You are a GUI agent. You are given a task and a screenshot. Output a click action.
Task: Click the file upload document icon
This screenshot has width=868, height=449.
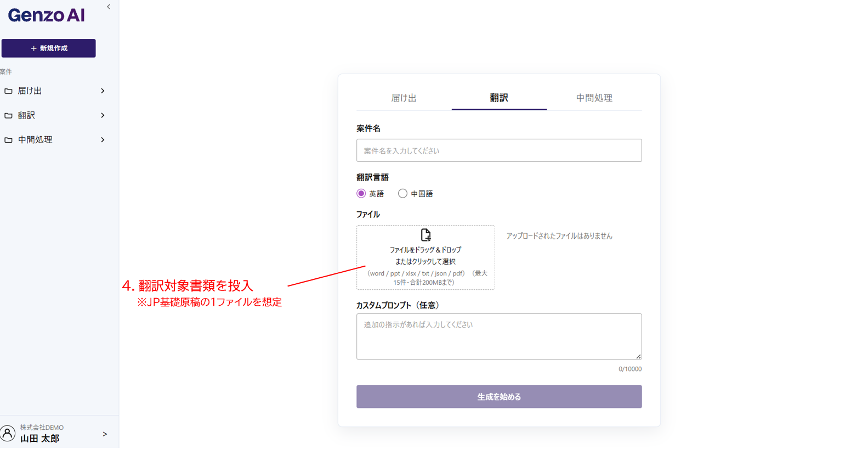426,235
